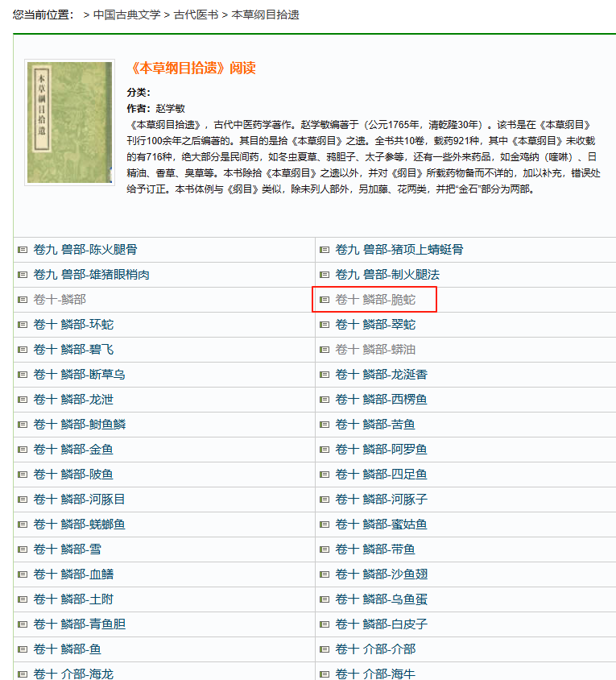Read chapter 卷九 兽部-制火腿法
The height and width of the screenshot is (680, 616).
[x=387, y=275]
